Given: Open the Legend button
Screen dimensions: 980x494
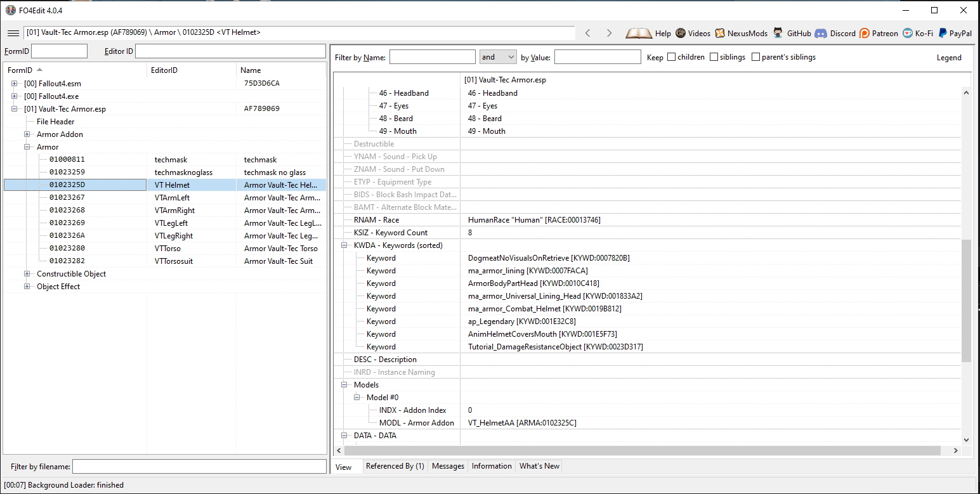Looking at the screenshot, I should coord(949,58).
